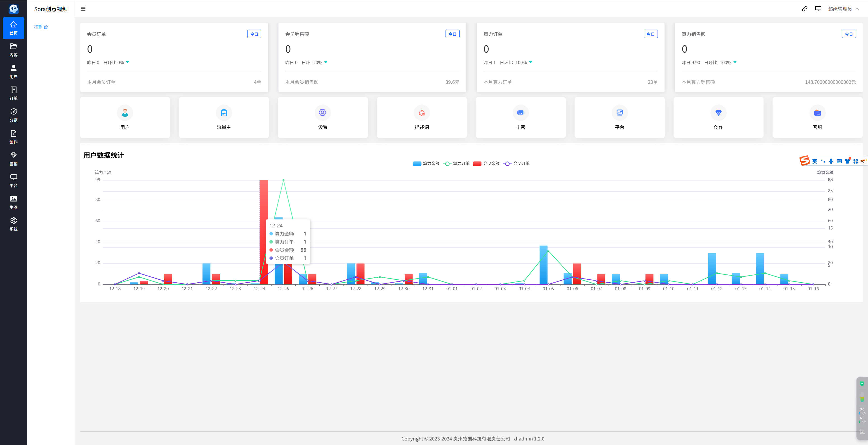Click the 会员订单 card's 日环比 arrow
The height and width of the screenshot is (445, 868).
coord(128,62)
